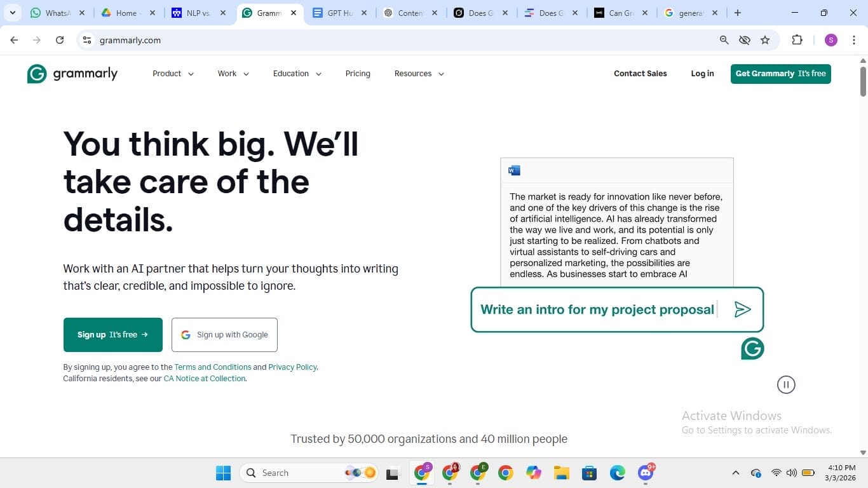Click the demo document paragraph text
The image size is (868, 488).
tap(616, 236)
